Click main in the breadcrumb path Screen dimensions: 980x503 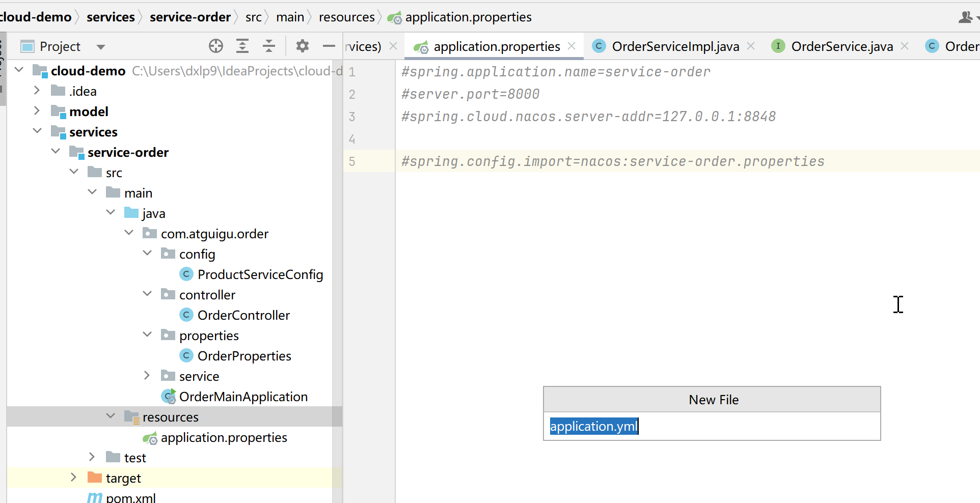coord(290,17)
